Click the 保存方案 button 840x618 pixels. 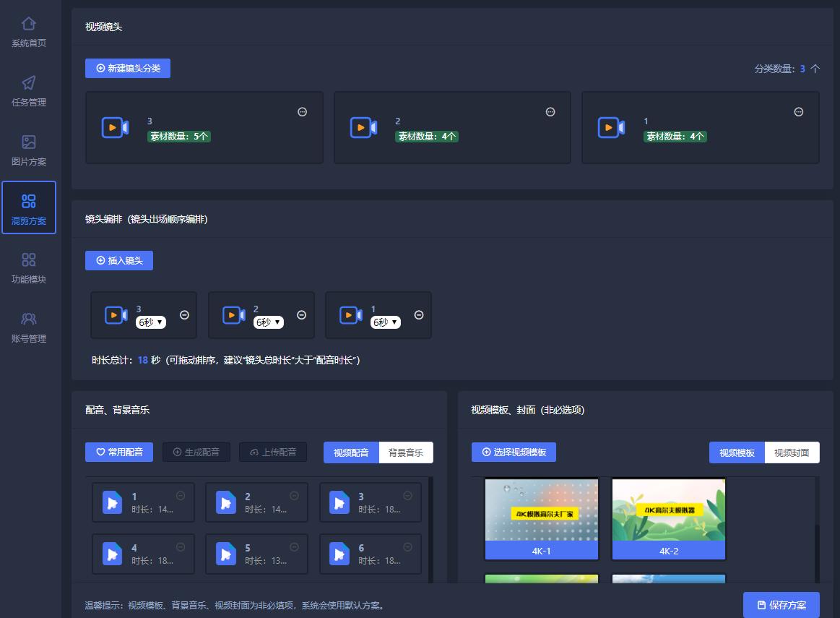click(x=781, y=605)
